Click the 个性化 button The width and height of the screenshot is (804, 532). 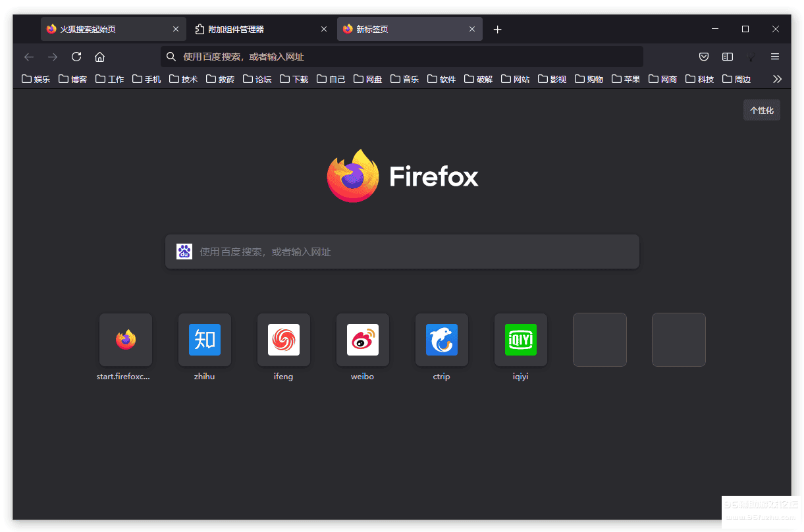[762, 110]
